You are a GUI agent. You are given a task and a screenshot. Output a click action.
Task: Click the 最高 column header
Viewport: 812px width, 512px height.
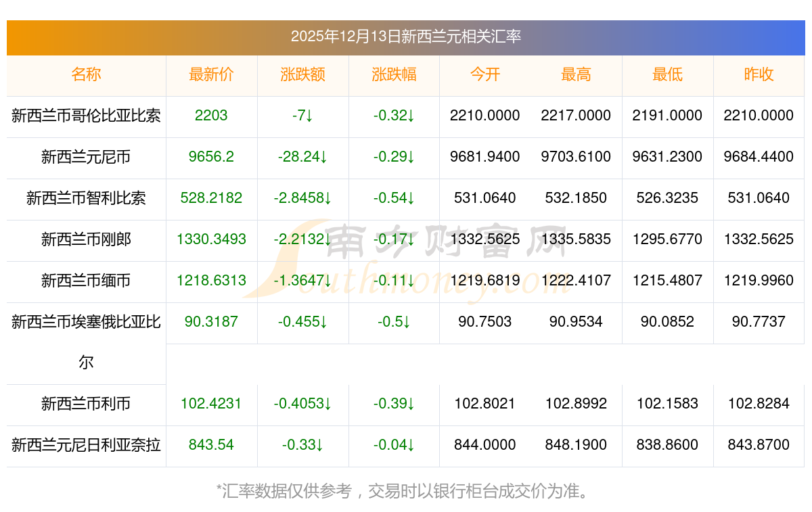(576, 75)
